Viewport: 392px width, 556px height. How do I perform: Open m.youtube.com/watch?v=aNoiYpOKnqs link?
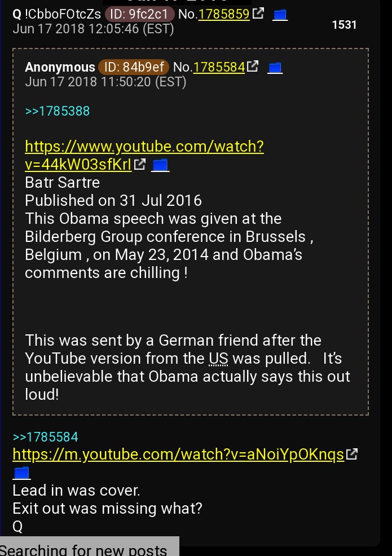pyautogui.click(x=178, y=454)
